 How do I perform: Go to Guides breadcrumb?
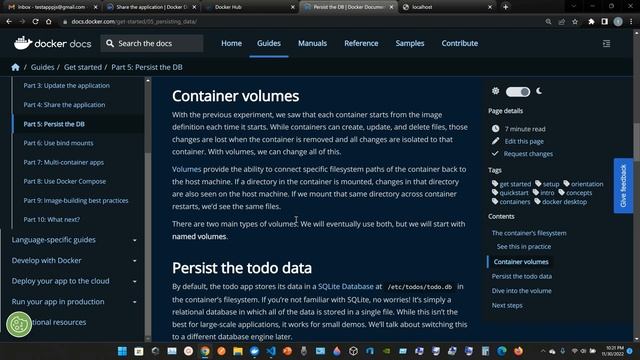(x=42, y=67)
